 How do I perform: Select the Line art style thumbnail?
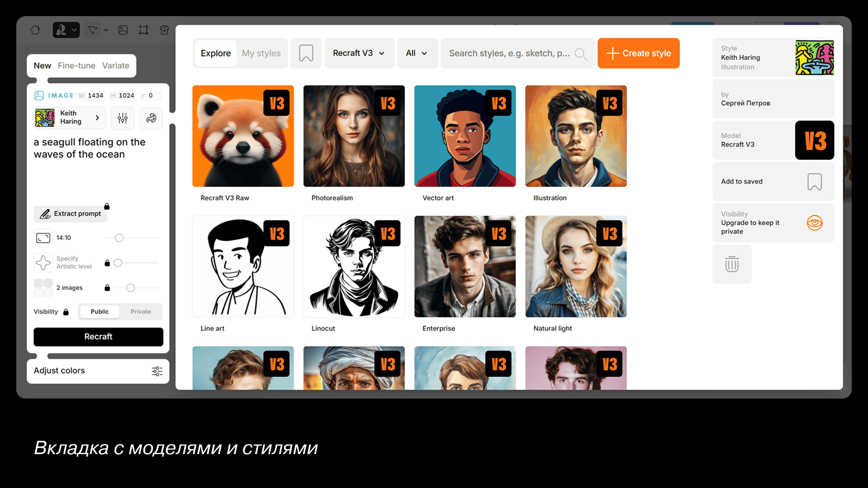coord(243,267)
